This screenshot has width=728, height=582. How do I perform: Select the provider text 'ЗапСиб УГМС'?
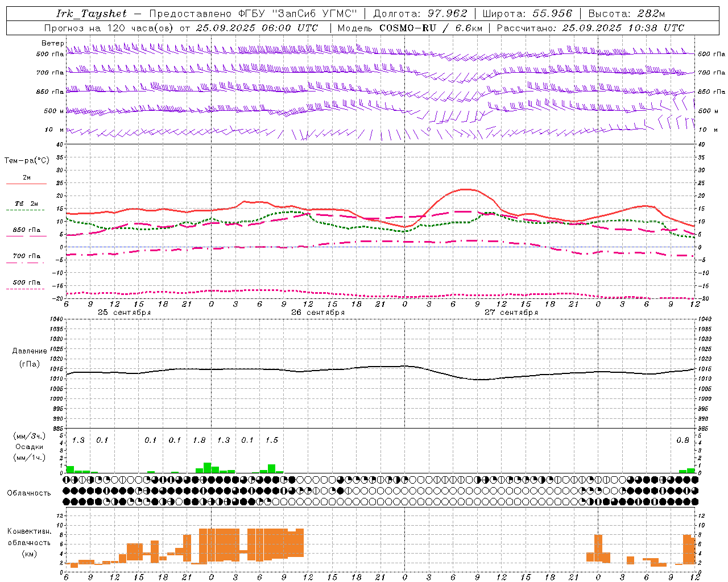click(314, 14)
